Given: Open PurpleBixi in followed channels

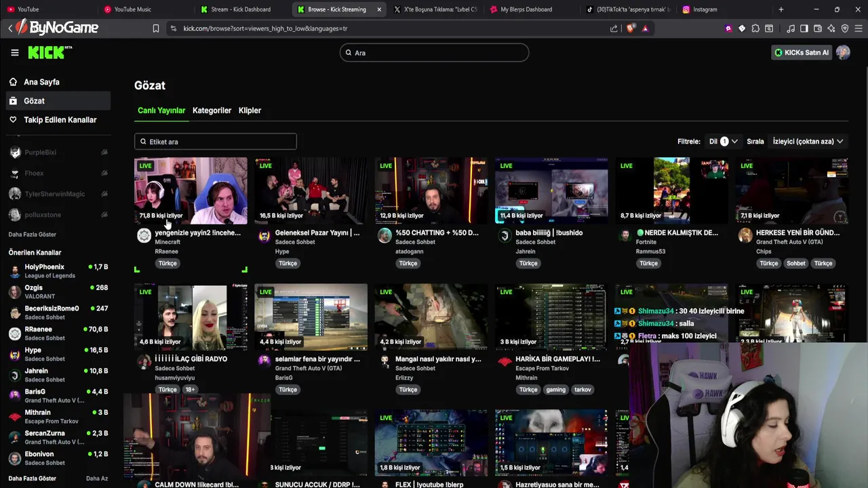Looking at the screenshot, I should click(58, 152).
